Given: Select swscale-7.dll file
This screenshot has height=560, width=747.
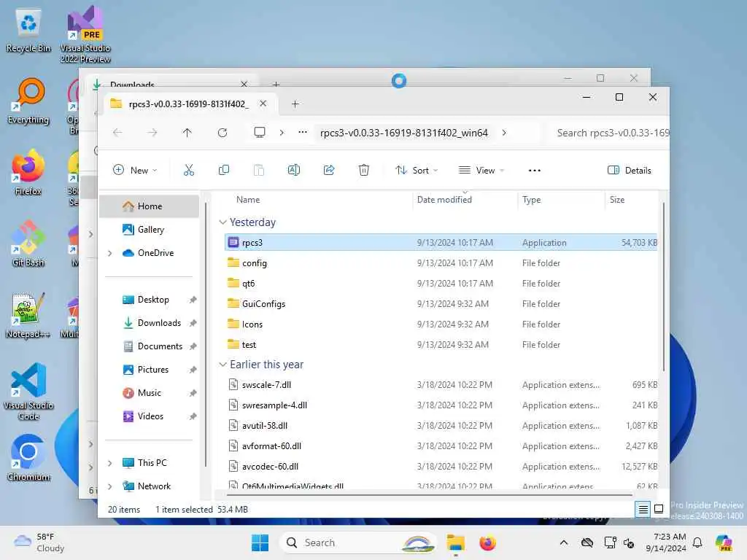Looking at the screenshot, I should pyautogui.click(x=441, y=385).
